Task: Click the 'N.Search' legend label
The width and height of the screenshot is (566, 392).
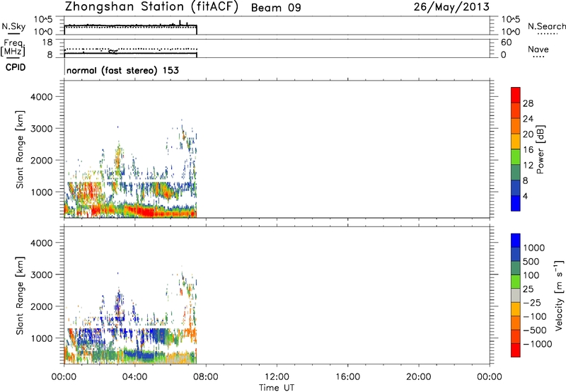Action: (x=546, y=26)
